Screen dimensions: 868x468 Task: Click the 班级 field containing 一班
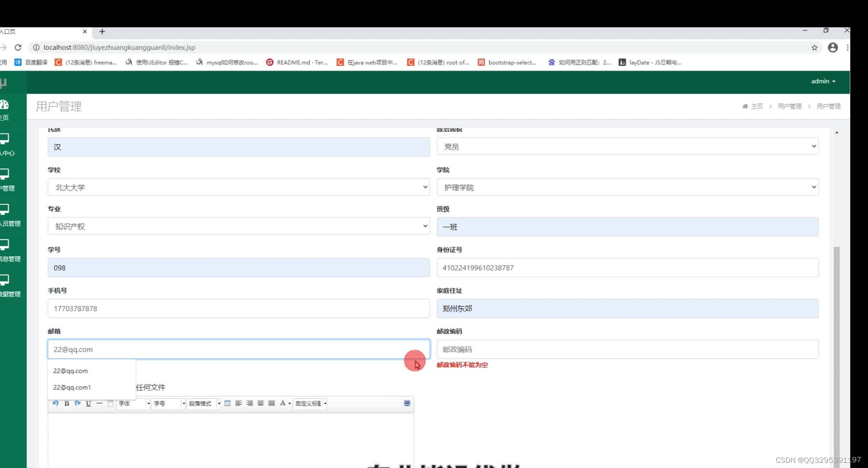[x=628, y=227]
